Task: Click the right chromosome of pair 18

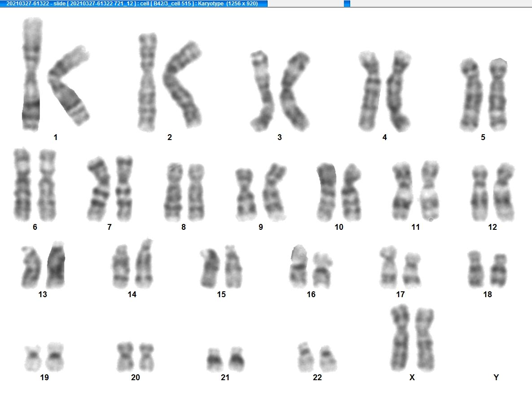Action: [x=499, y=271]
